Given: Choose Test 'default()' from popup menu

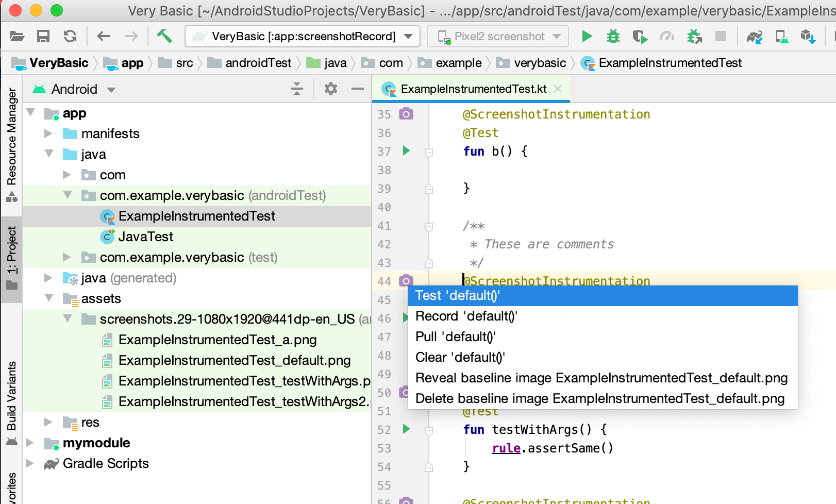Looking at the screenshot, I should (603, 296).
